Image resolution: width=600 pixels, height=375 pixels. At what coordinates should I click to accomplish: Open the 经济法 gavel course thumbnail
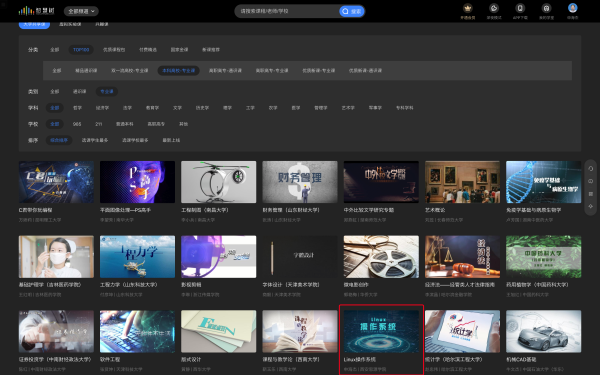tap(462, 256)
